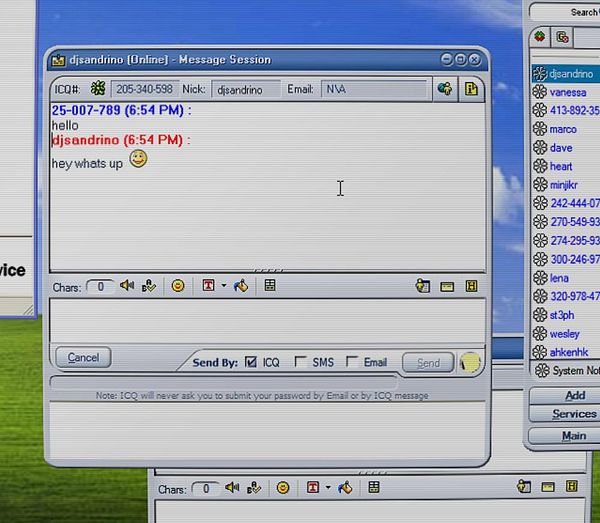Enable the ICQ send-by checkbox
Image resolution: width=600 pixels, height=523 pixels.
point(251,362)
